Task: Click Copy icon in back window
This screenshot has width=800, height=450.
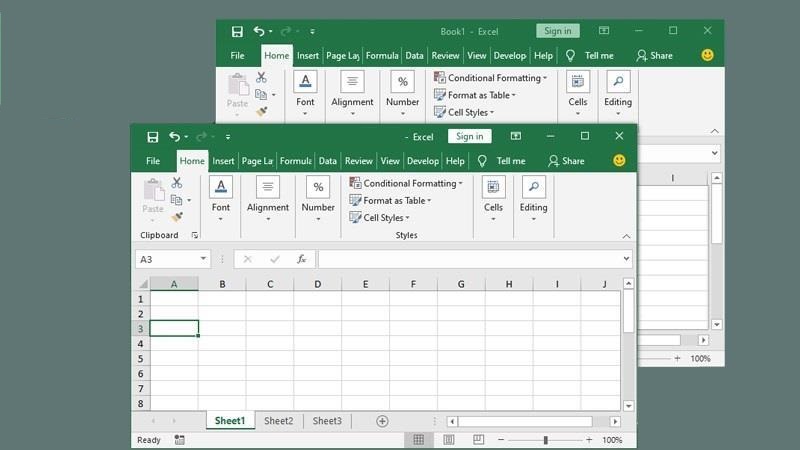Action: [261, 94]
